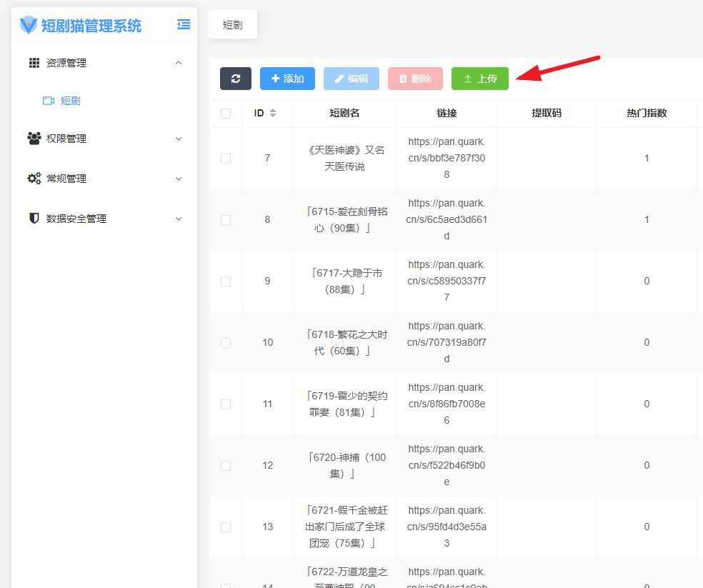Check the row with ID 11
The image size is (703, 588).
(226, 404)
